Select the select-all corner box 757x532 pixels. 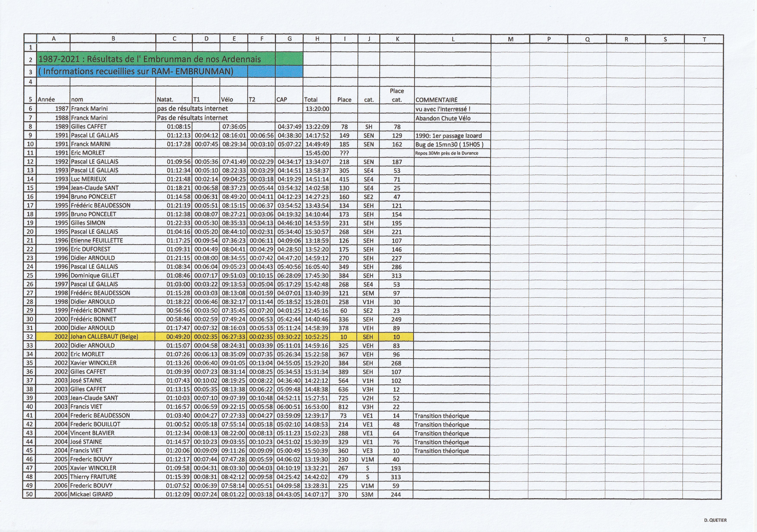30,38
